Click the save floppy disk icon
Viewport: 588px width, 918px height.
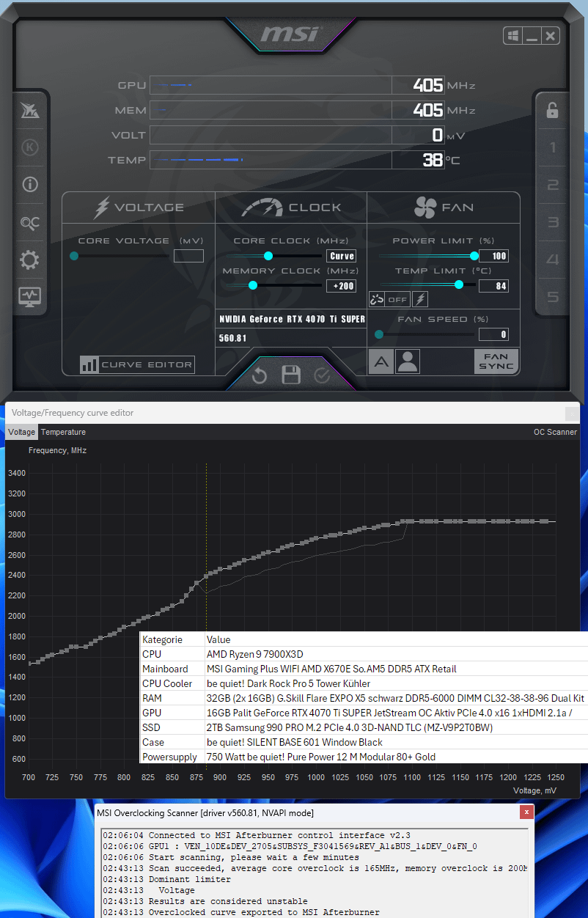point(291,375)
